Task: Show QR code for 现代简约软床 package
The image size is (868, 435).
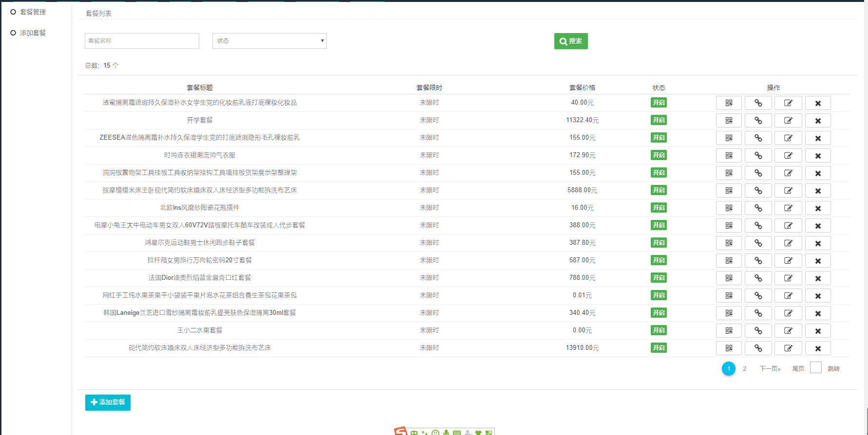Action: tap(729, 348)
